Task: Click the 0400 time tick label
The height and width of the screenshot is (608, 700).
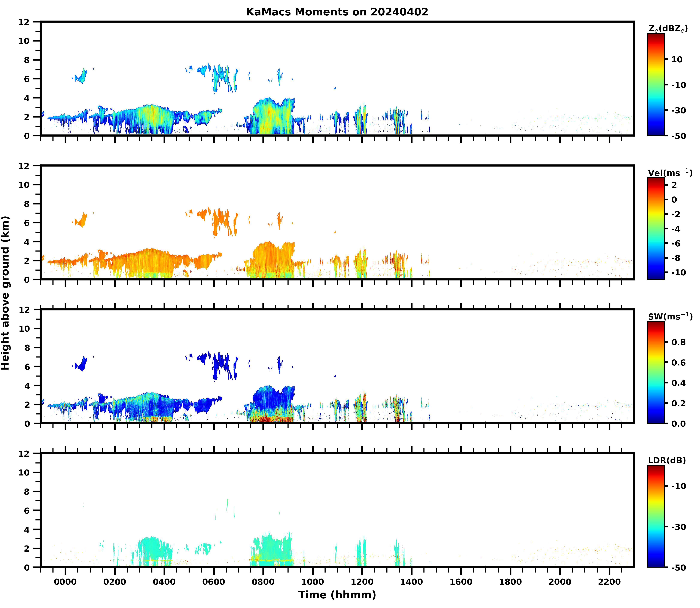Action: coord(164,582)
